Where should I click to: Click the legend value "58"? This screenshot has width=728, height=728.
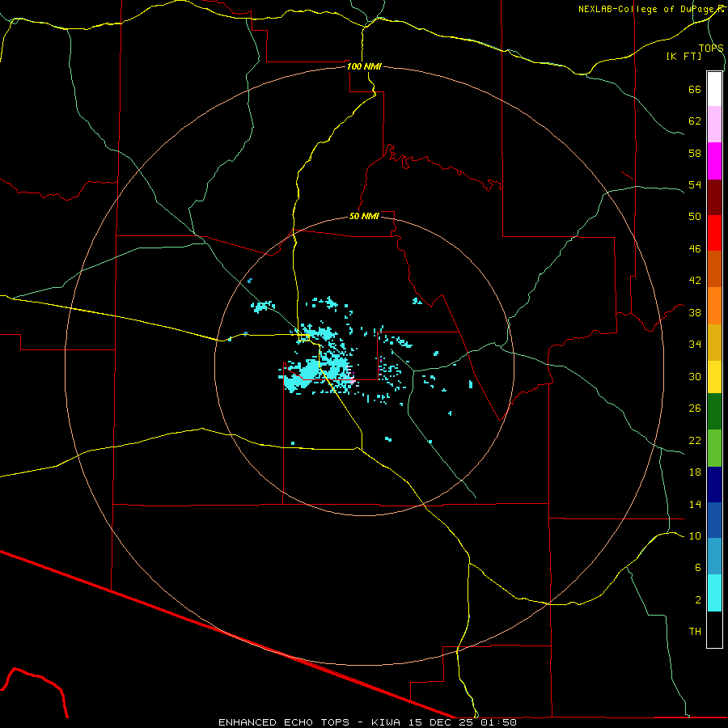pos(695,153)
